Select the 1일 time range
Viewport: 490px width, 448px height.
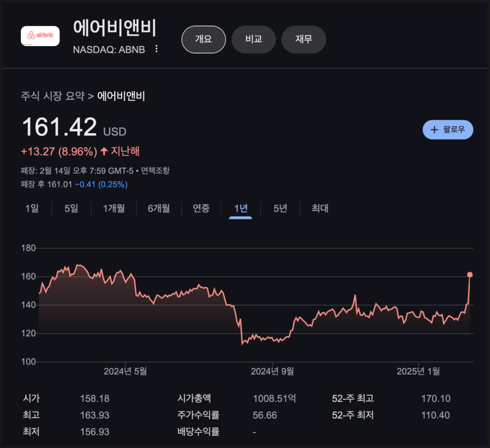(x=32, y=208)
